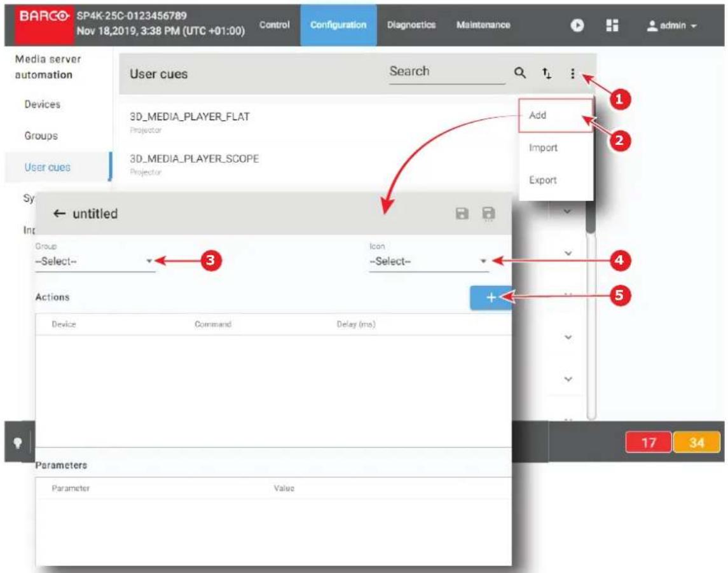Click the first save disk icon
728x573 pixels.
(462, 214)
